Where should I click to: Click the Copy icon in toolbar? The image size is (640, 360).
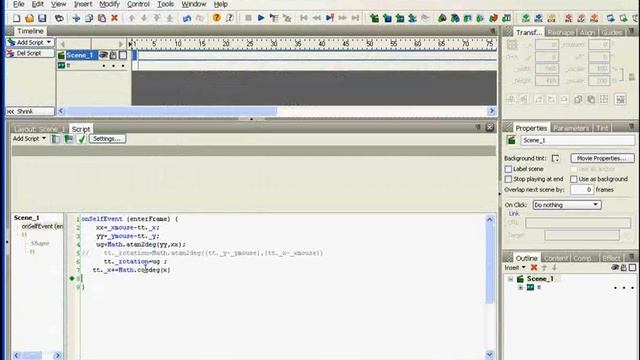(x=89, y=18)
